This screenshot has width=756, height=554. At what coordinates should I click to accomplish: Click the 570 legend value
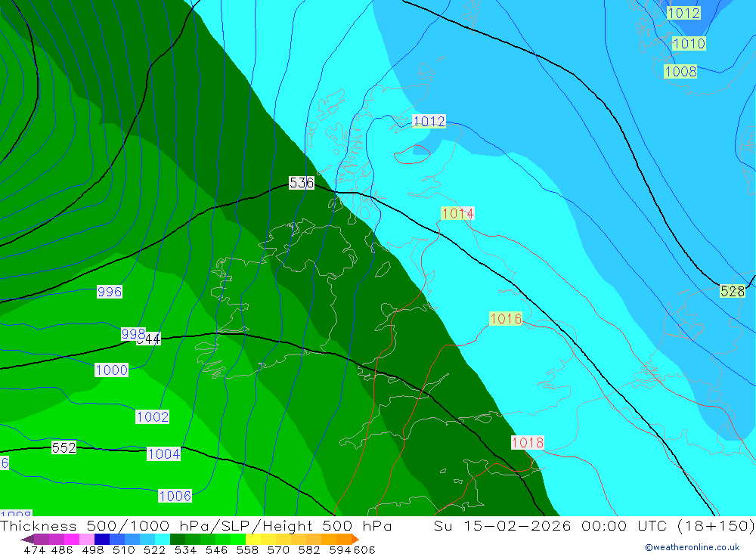[278, 549]
